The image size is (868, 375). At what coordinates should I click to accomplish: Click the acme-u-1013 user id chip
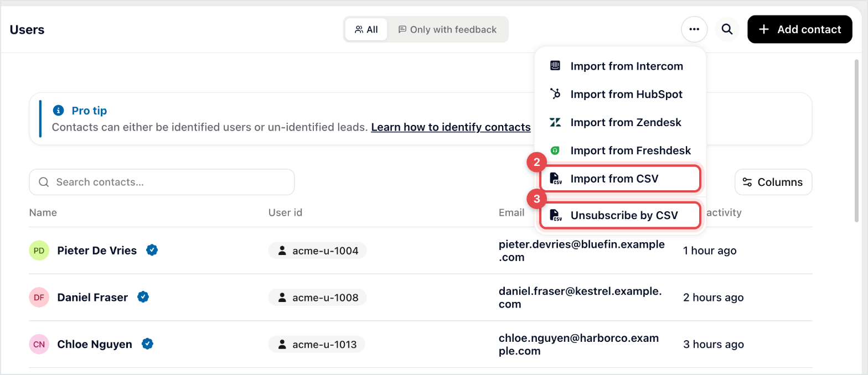317,344
